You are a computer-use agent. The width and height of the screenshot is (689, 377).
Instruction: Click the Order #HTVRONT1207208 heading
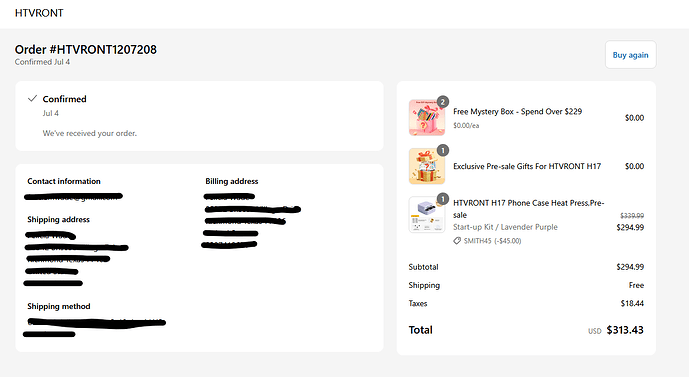86,50
